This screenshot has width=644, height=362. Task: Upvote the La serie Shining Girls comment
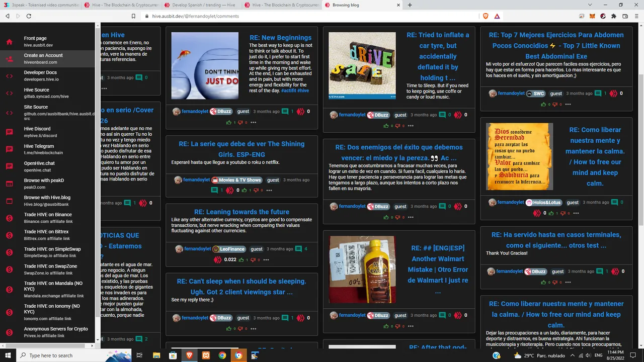click(x=244, y=190)
